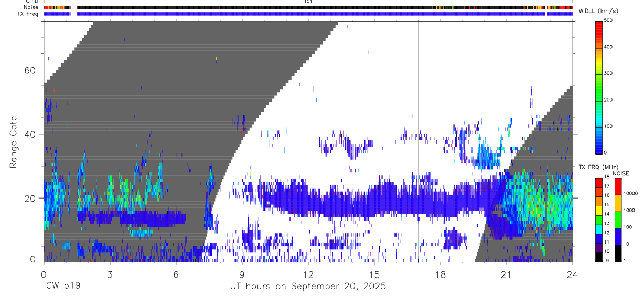Image resolution: width=644 pixels, height=297 pixels.
Task: Click the "151" CPID value at the top
Action: coord(308,2)
